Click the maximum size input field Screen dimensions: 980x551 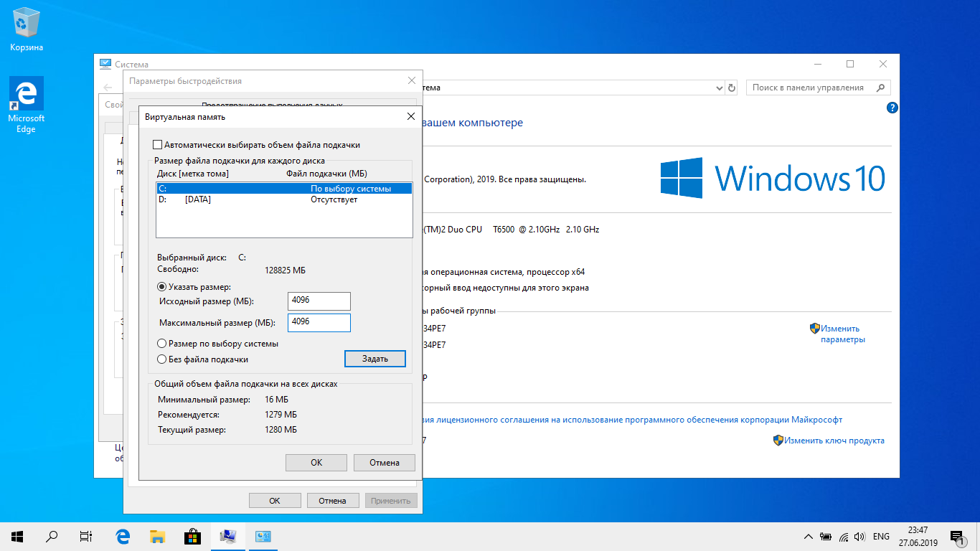click(x=319, y=322)
